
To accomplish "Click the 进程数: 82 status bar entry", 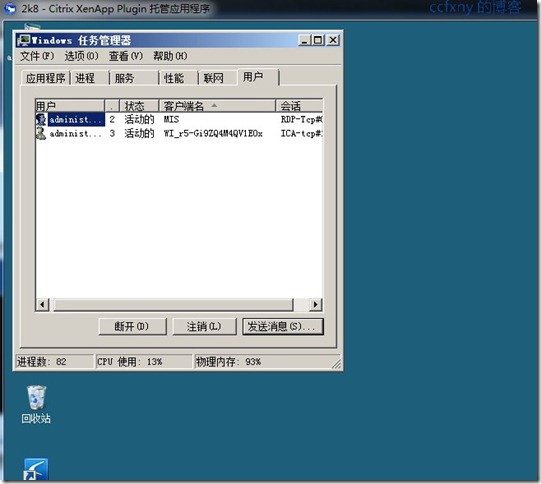I will coord(55,362).
